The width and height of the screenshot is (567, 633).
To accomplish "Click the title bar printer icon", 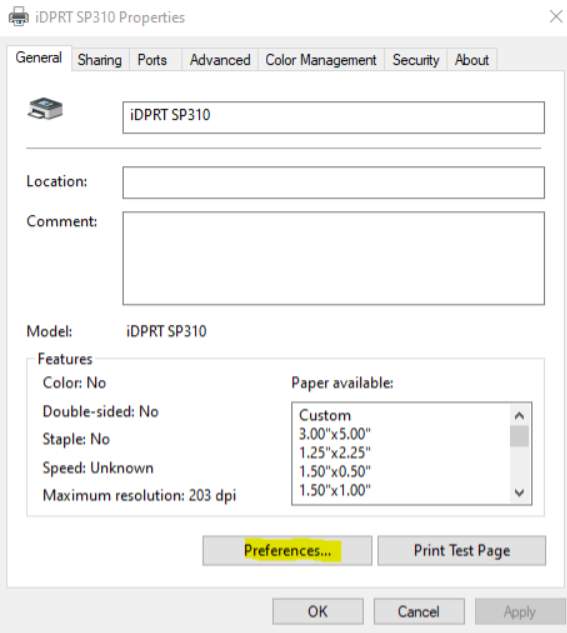I will click(x=19, y=17).
